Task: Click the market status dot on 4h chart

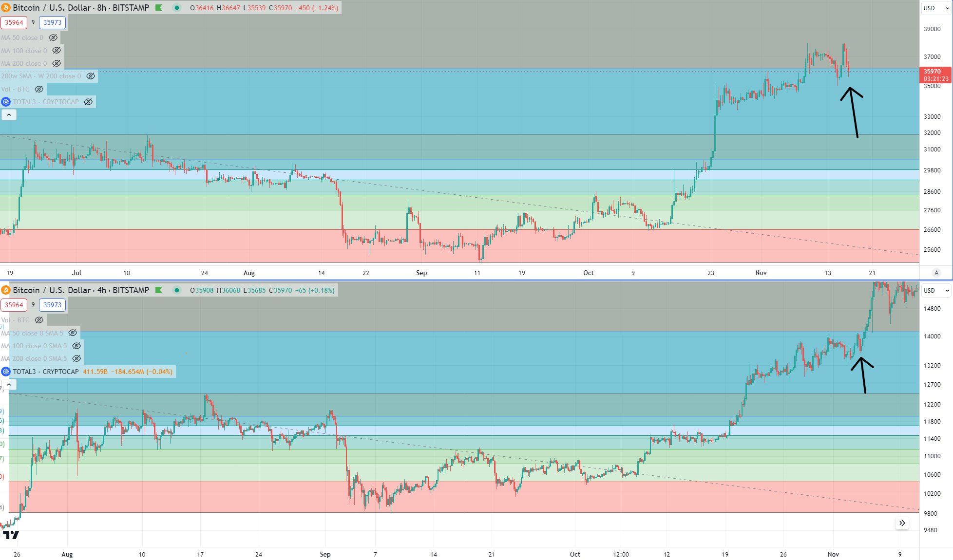Action: pos(177,290)
